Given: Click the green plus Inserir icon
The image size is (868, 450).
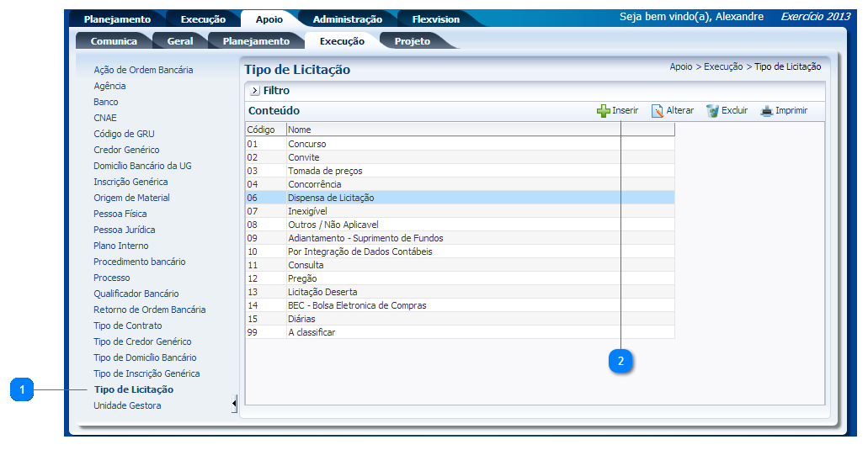Looking at the screenshot, I should tap(603, 111).
